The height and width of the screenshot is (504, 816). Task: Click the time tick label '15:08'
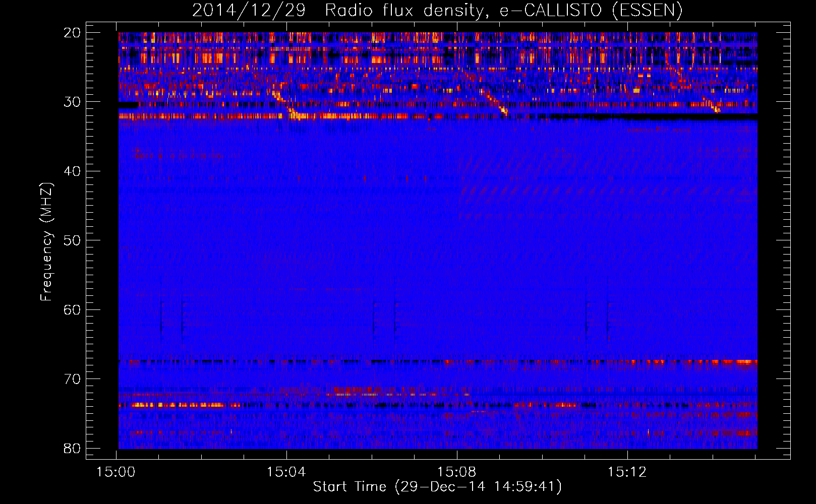pos(457,472)
